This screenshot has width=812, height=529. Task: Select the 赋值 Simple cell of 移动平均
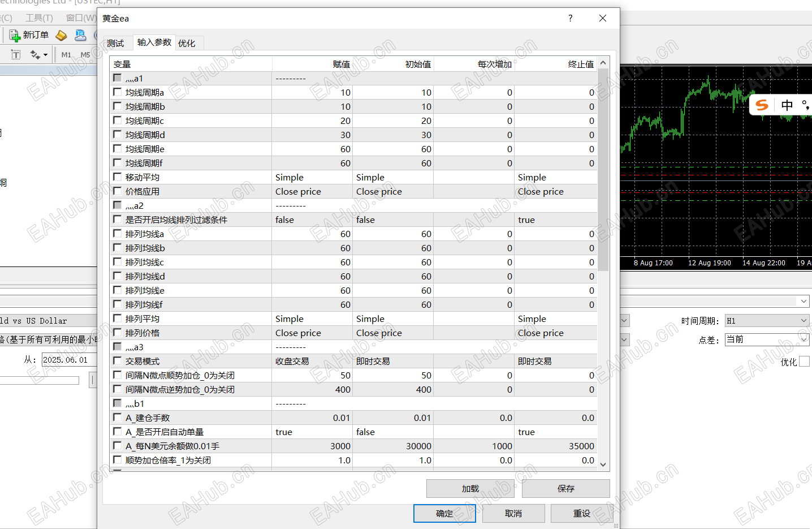click(312, 177)
